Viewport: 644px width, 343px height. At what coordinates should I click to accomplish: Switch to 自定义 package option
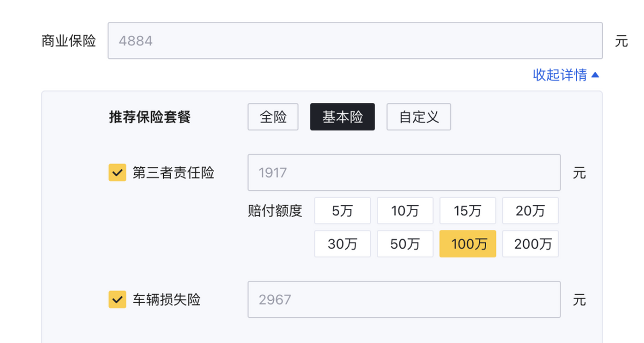(x=419, y=117)
